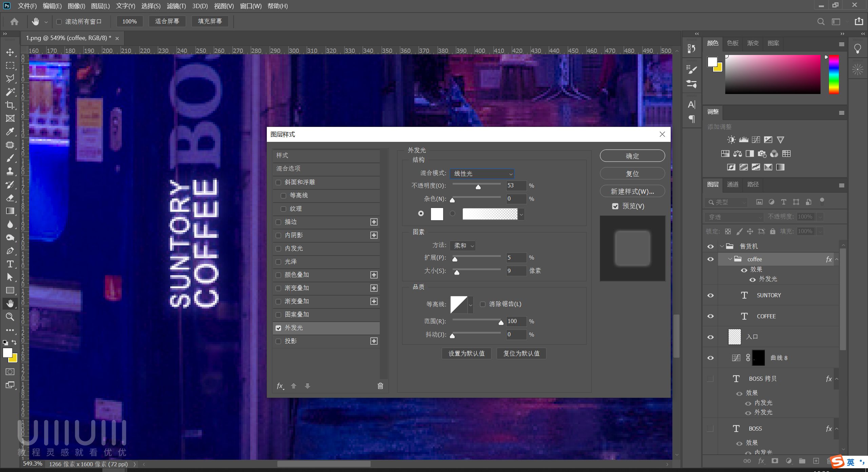Image resolution: width=868 pixels, height=472 pixels.
Task: Hide the SUNTORY text layer
Action: (710, 295)
